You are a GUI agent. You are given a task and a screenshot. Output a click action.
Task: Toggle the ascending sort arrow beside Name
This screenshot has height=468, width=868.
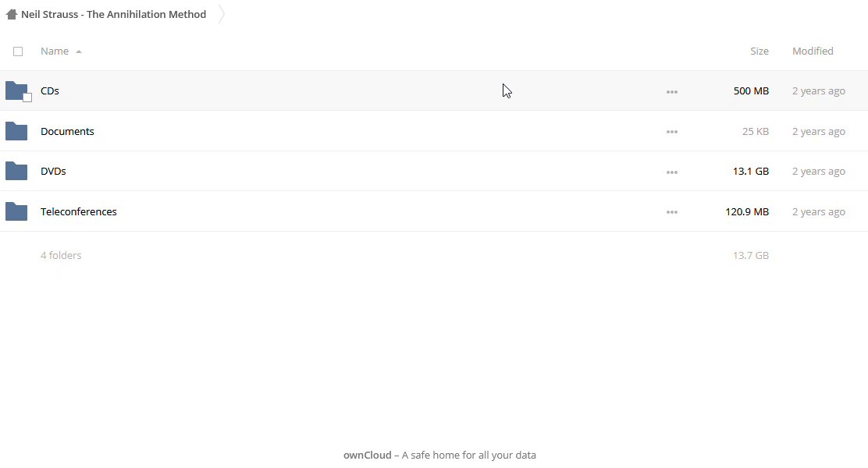[x=79, y=51]
